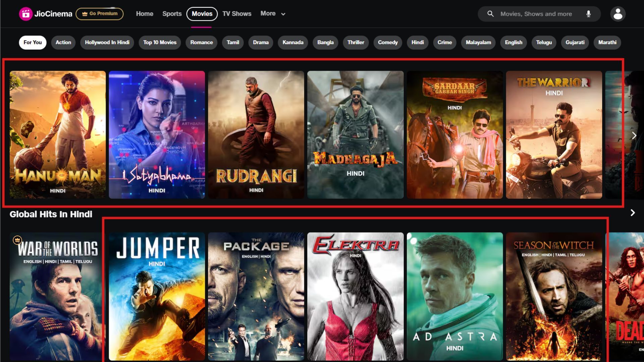Screen dimensions: 644x362
Task: Open the HanuMan movie poster
Action: 58,135
